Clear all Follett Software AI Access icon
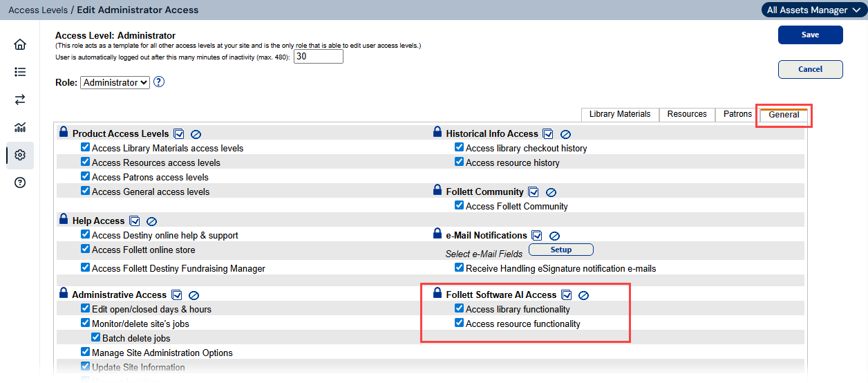Screen dimensions: 868x383 pyautogui.click(x=583, y=295)
